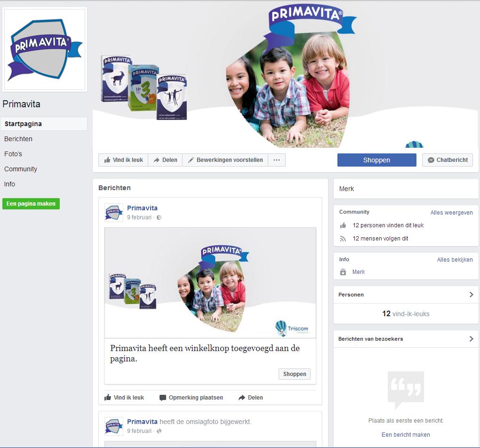This screenshot has height=448, width=480.
Task: Click the '12 mensen volgen dit' text
Action: tap(381, 239)
